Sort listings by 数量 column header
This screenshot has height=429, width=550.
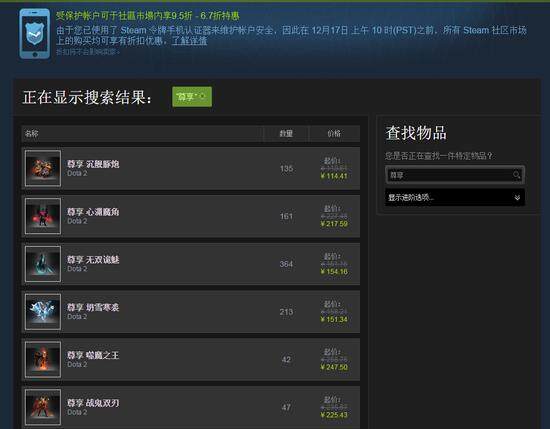286,133
